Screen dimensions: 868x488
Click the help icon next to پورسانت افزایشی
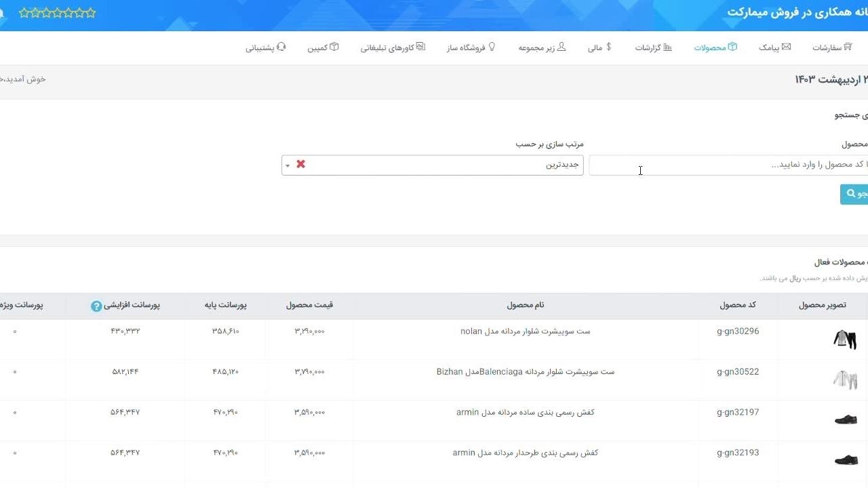pos(96,306)
